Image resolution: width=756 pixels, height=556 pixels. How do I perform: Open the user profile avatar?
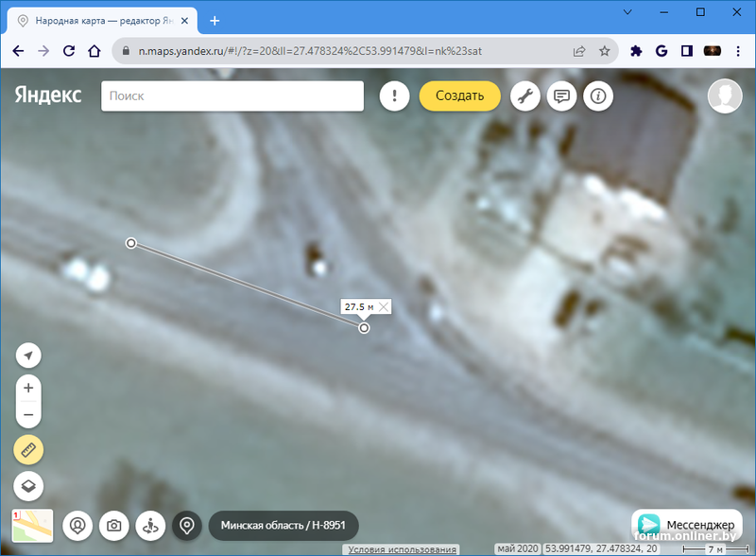pos(725,96)
